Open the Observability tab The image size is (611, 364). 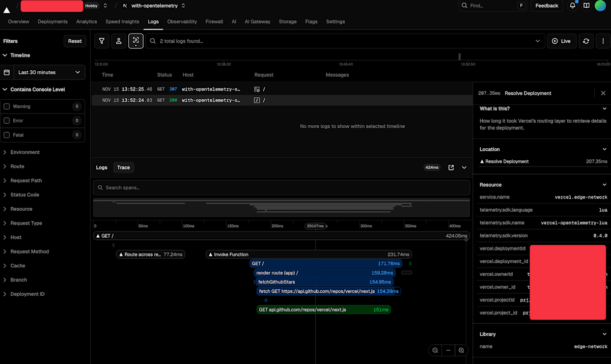(x=182, y=22)
